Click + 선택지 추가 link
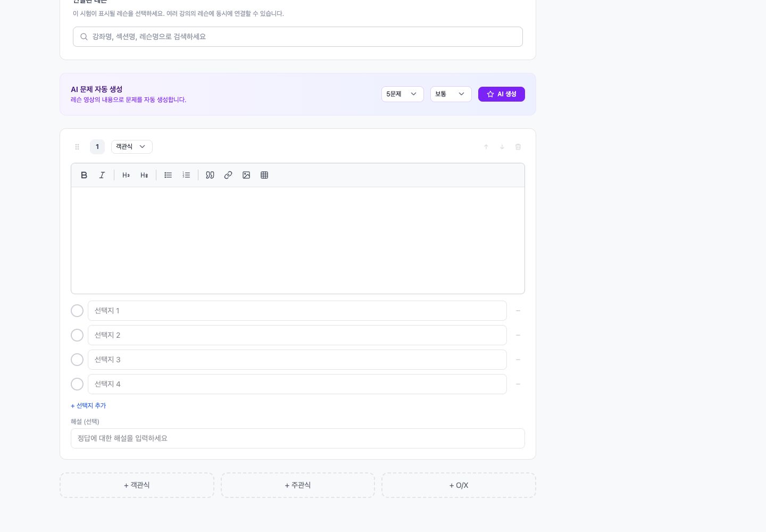 [x=88, y=405]
